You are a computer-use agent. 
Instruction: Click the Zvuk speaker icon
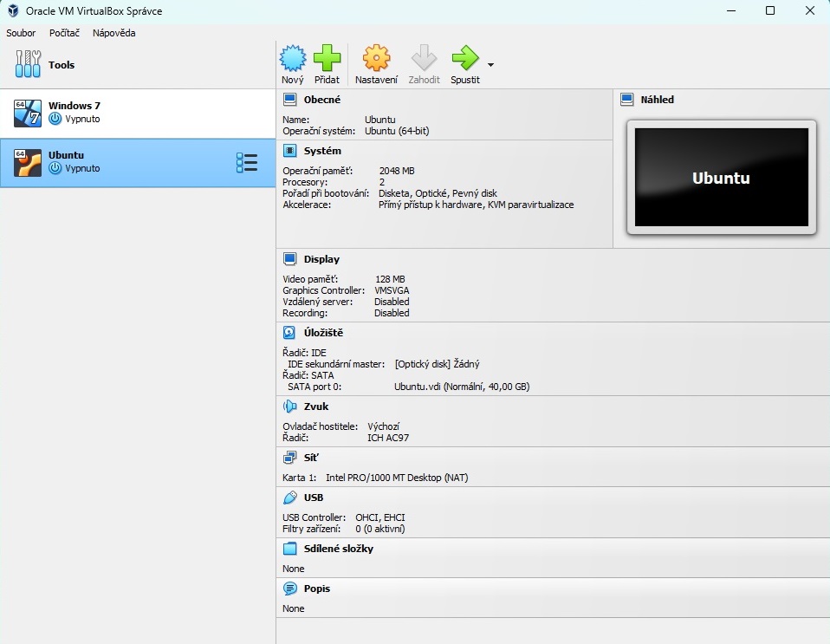click(x=289, y=407)
